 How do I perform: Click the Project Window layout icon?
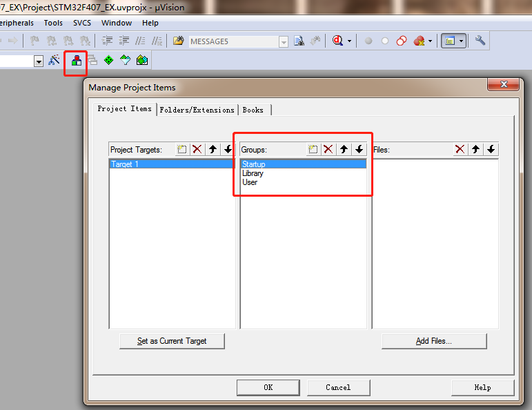450,41
